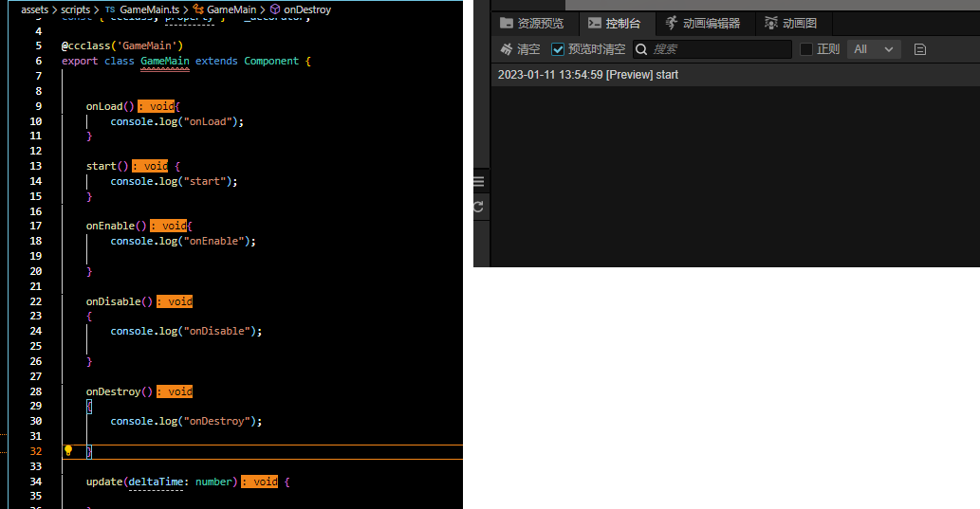Image resolution: width=980 pixels, height=509 pixels.
Task: Click the broom icon beside 清空
Action: tap(507, 48)
